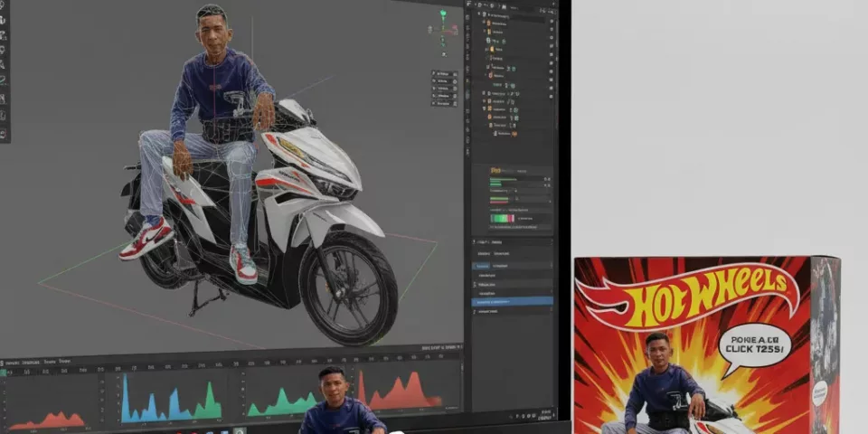Toggle the last row of floating viewport options panel
Image resolution: width=868 pixels, height=434 pixels.
point(445,103)
